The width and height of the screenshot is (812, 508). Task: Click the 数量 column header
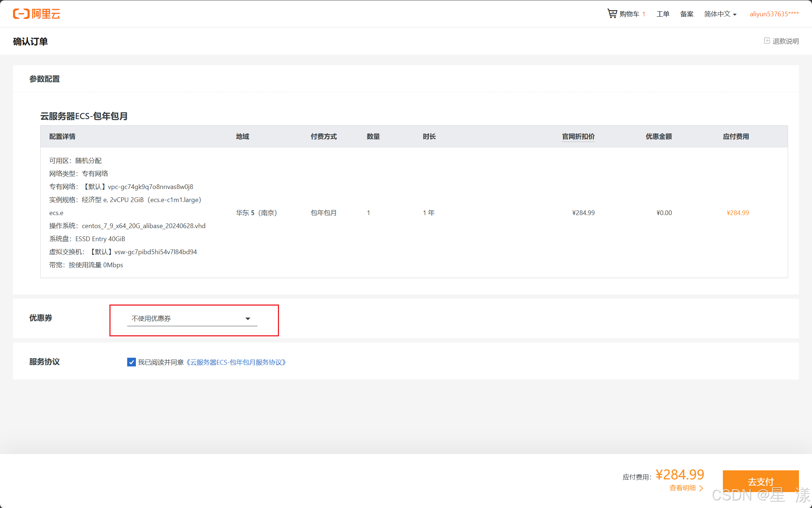(373, 137)
